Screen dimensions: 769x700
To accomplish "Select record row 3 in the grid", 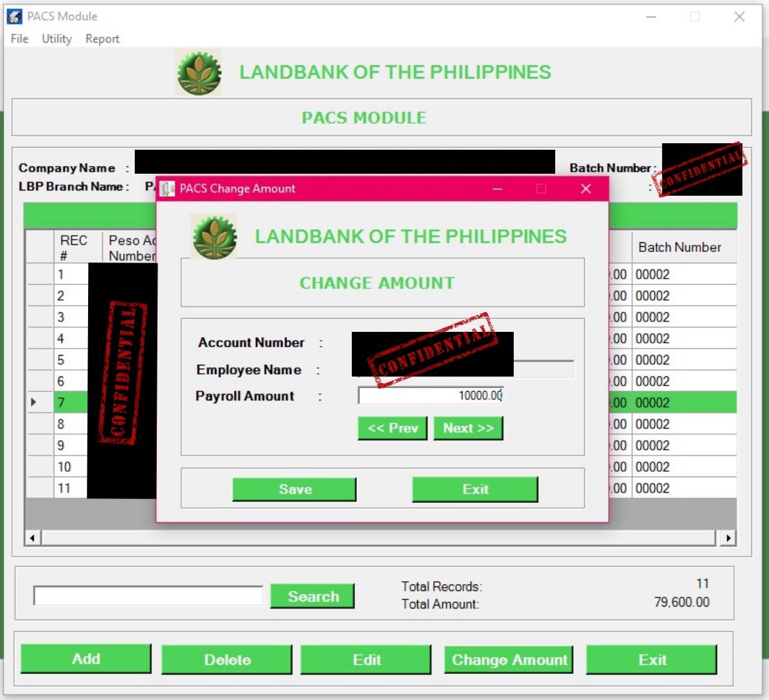I will [x=382, y=317].
